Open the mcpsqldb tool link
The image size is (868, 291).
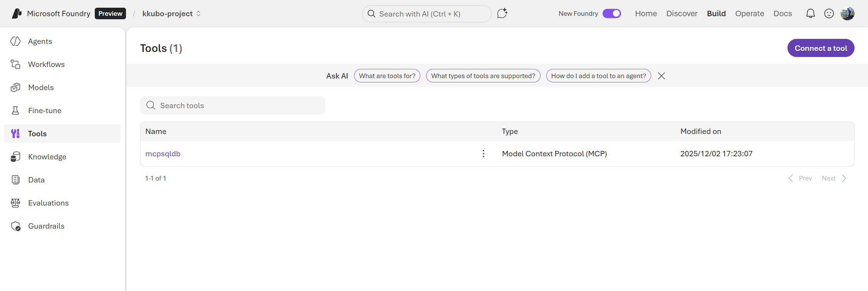163,154
